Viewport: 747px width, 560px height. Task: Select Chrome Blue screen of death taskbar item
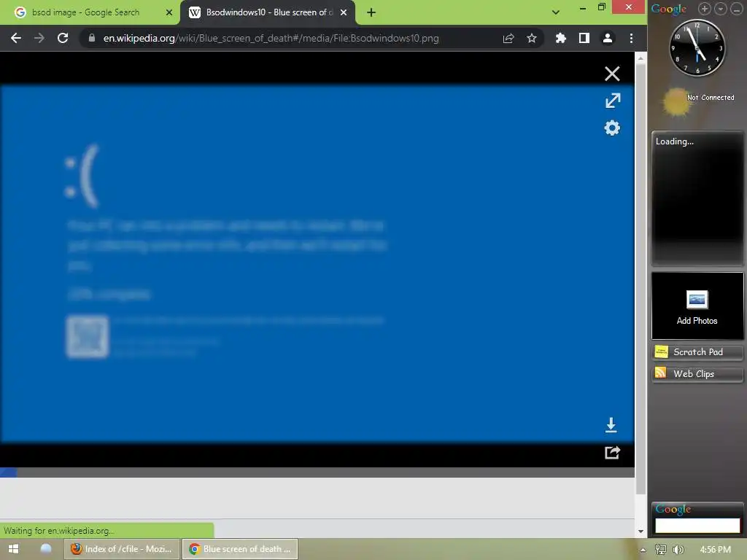click(x=240, y=549)
